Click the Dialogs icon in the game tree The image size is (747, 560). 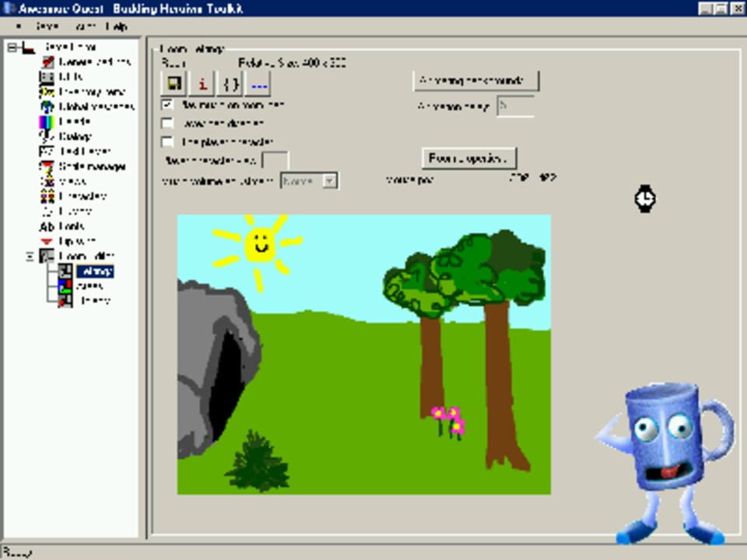tap(70, 135)
